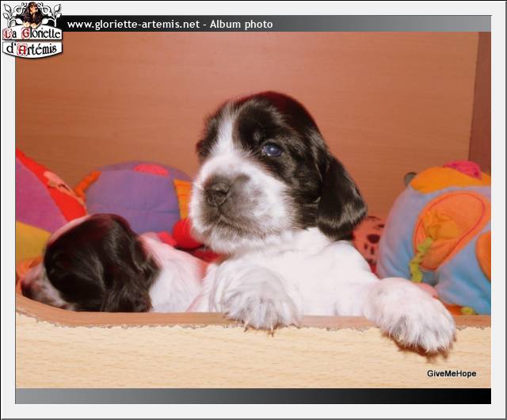The image size is (507, 420).
Task: Click the awake puppy's eye
Action: pos(272,149)
